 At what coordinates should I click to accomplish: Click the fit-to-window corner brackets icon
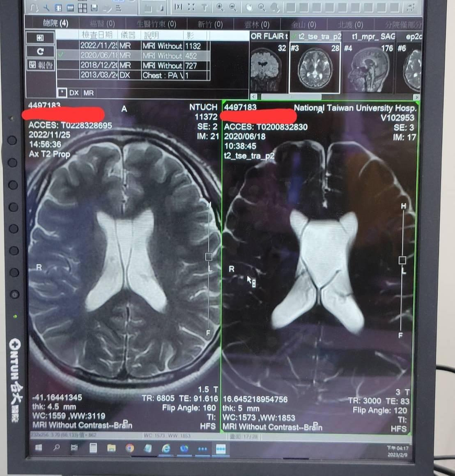[191, 7]
